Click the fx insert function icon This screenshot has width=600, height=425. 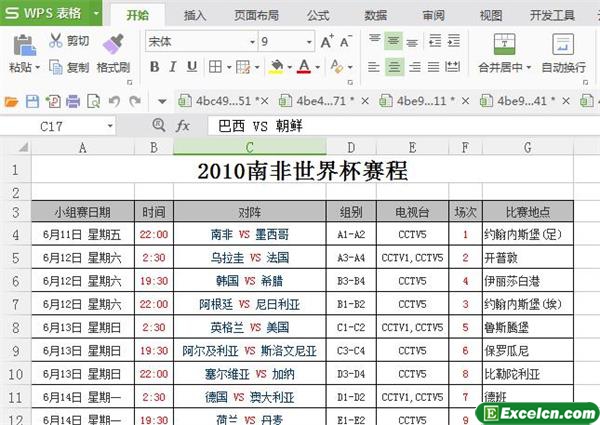pyautogui.click(x=183, y=126)
